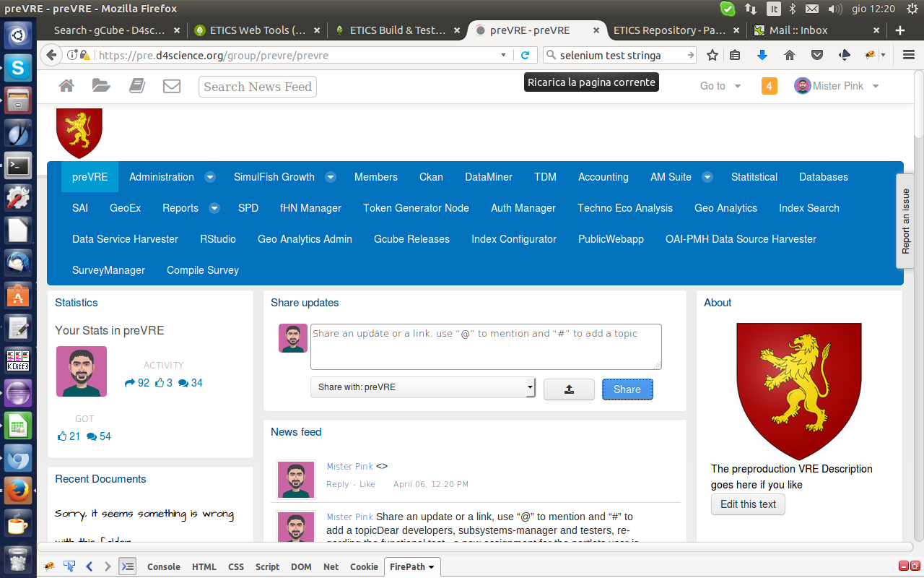The width and height of the screenshot is (924, 578).
Task: Open the envelope messages icon in the portal bar
Action: pos(172,86)
